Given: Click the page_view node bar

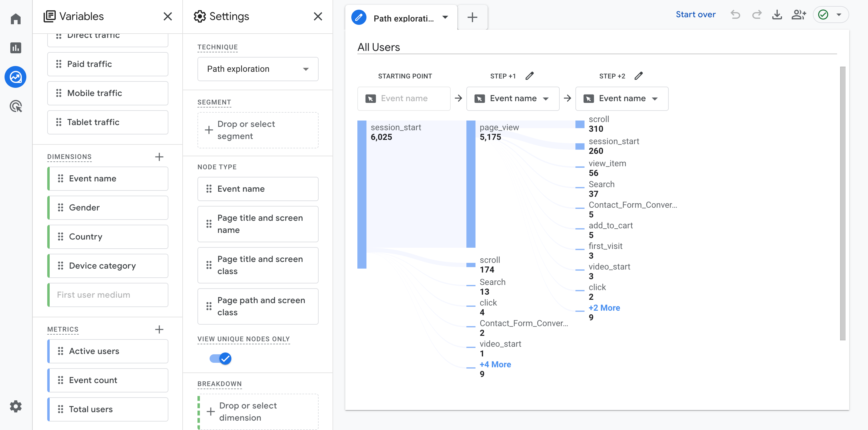Looking at the screenshot, I should (471, 184).
